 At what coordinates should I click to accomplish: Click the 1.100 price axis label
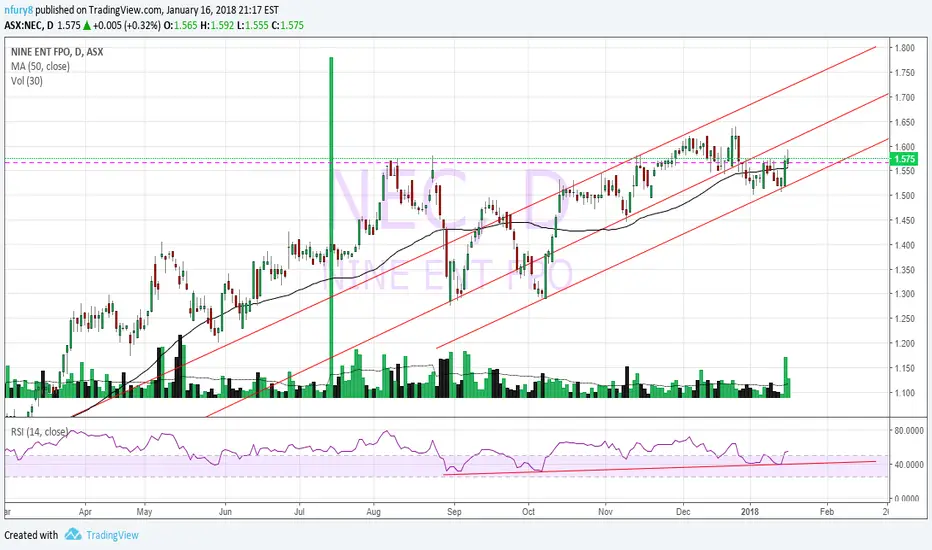click(904, 392)
